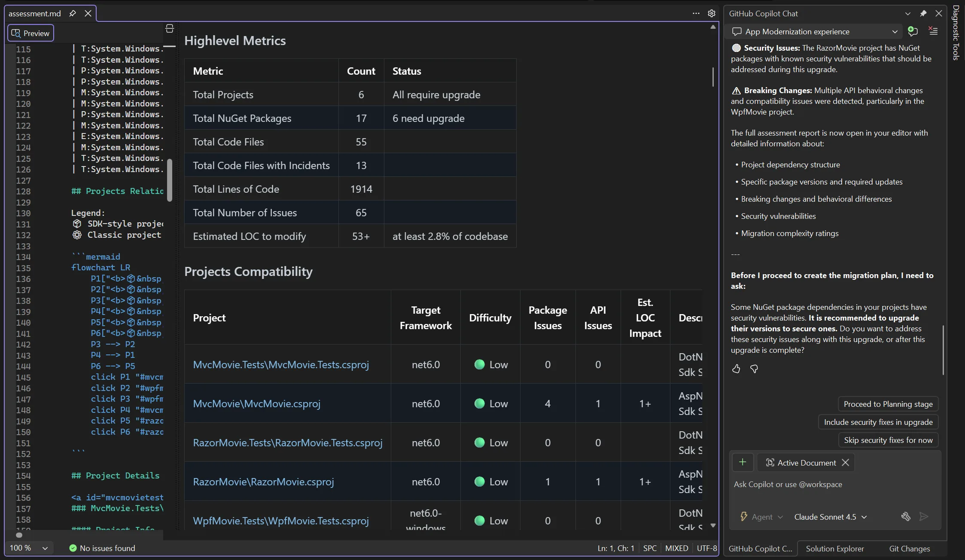Open editor settings gear icon
Screen dimensions: 965x560
(x=712, y=13)
